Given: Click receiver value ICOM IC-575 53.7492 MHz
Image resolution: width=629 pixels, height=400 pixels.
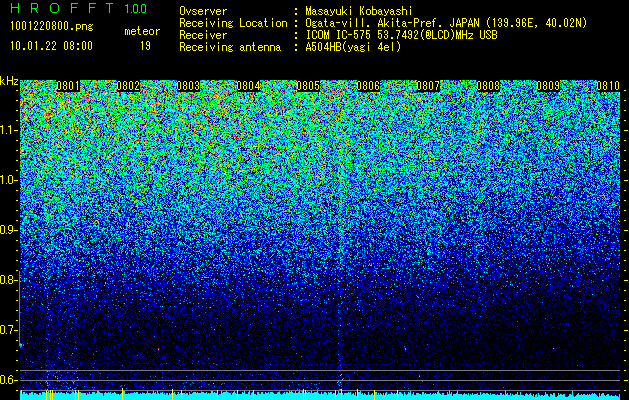Looking at the screenshot, I should pos(401,35).
